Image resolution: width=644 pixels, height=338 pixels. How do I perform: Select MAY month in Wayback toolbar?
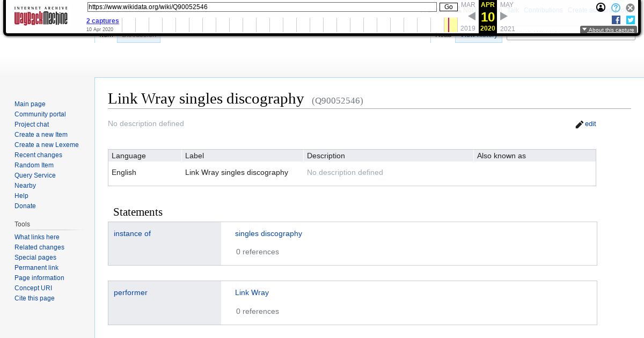coord(507,5)
